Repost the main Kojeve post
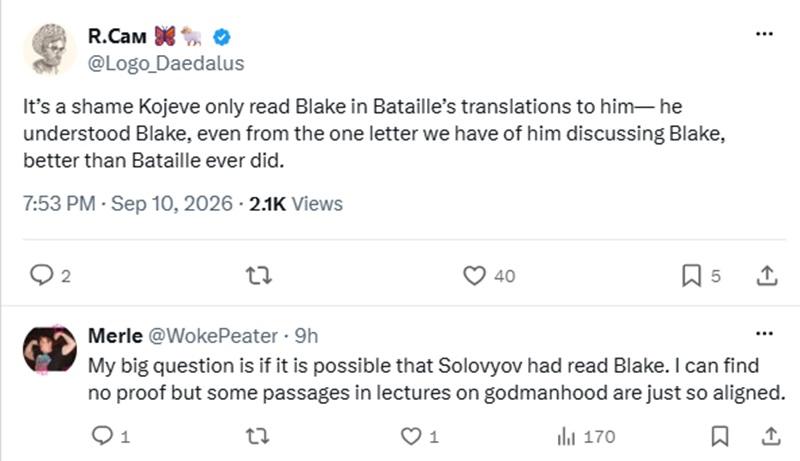The image size is (800, 461). pyautogui.click(x=259, y=276)
